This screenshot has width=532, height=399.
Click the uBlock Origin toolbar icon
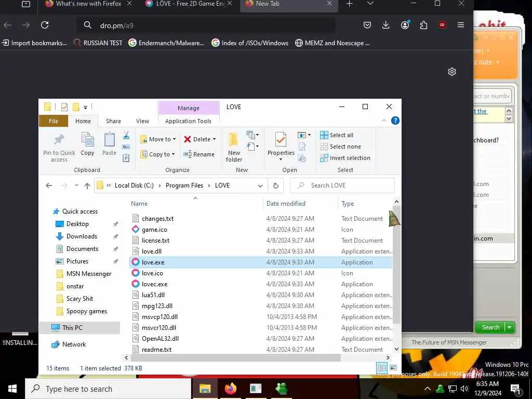coord(442,25)
